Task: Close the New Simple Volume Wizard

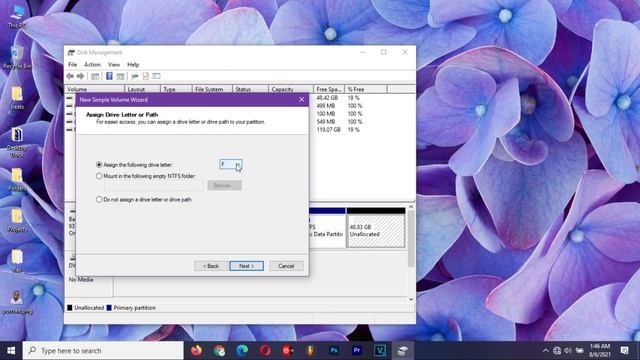Action: tap(301, 100)
